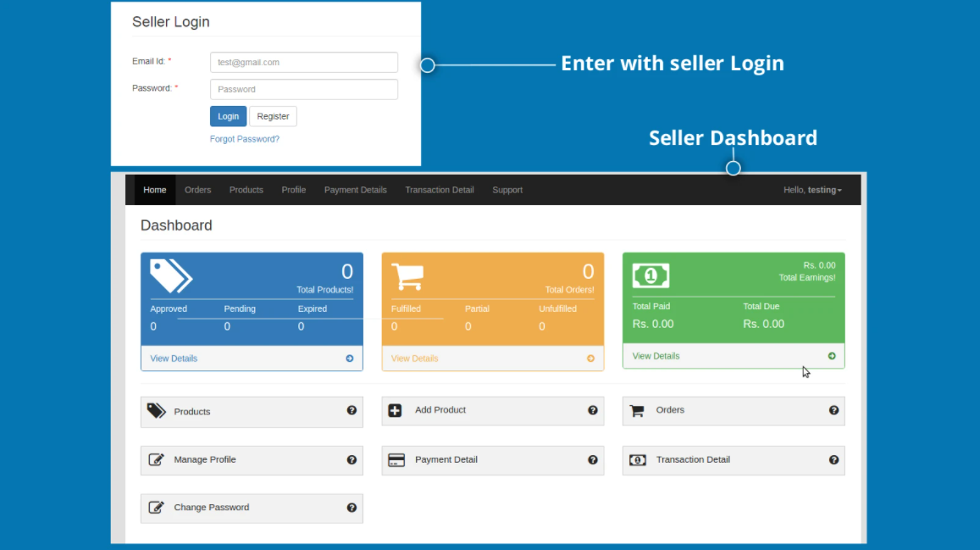
Task: Click the plus square icon on Add Product
Action: pyautogui.click(x=395, y=410)
